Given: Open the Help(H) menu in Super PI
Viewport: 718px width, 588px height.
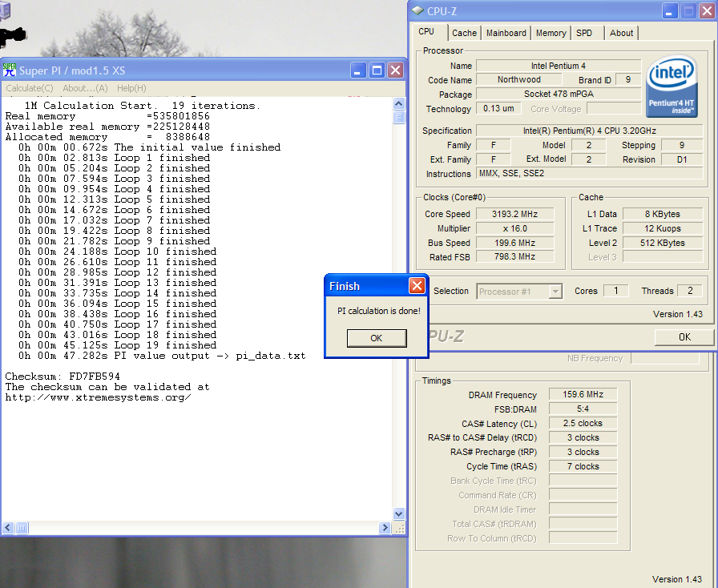Looking at the screenshot, I should (131, 88).
